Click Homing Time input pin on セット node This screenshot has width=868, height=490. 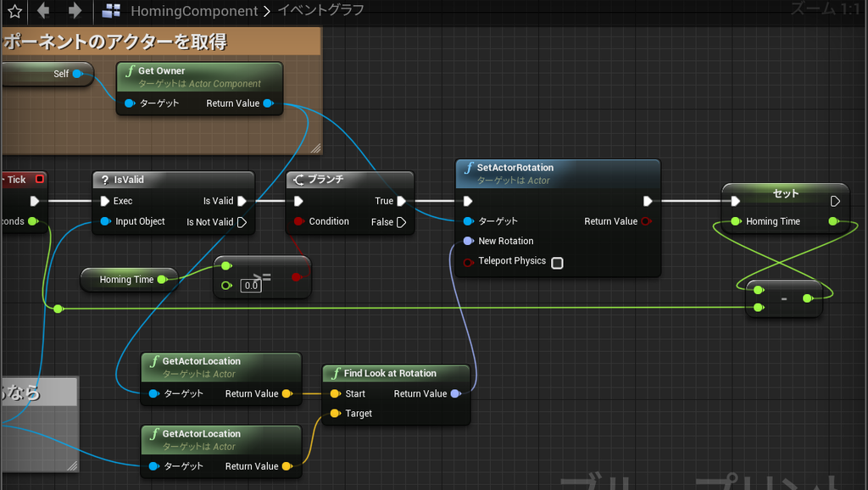click(736, 221)
